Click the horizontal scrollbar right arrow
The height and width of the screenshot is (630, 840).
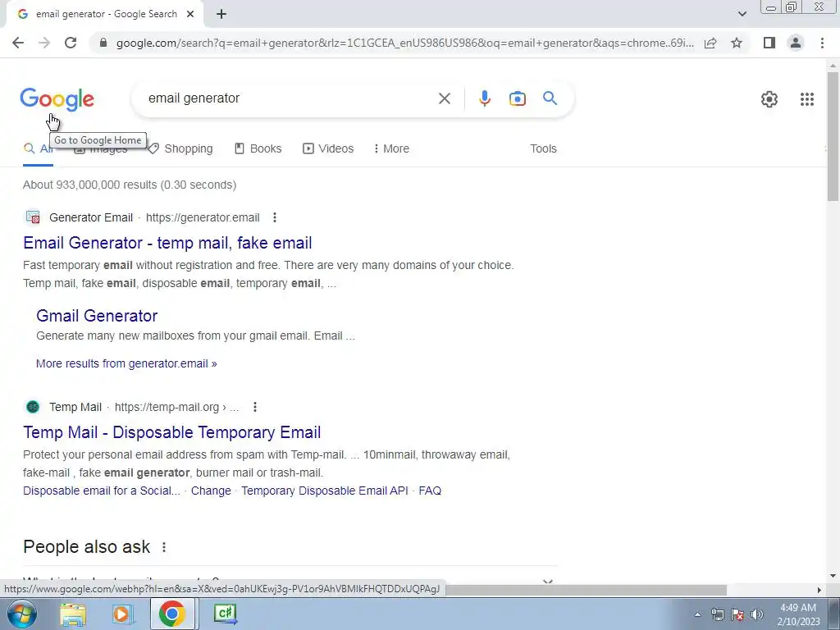coord(819,590)
